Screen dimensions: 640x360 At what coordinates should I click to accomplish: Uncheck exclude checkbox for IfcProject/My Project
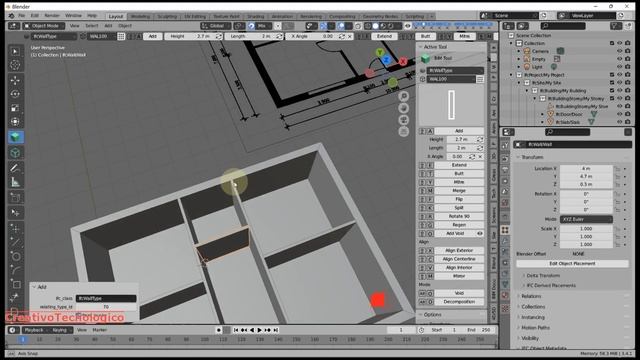(x=612, y=75)
